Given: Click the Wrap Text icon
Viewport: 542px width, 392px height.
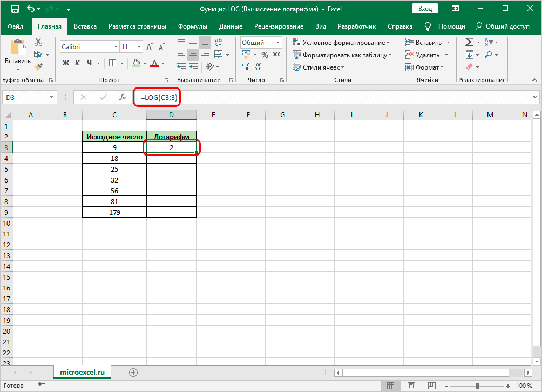Looking at the screenshot, I should [220, 42].
